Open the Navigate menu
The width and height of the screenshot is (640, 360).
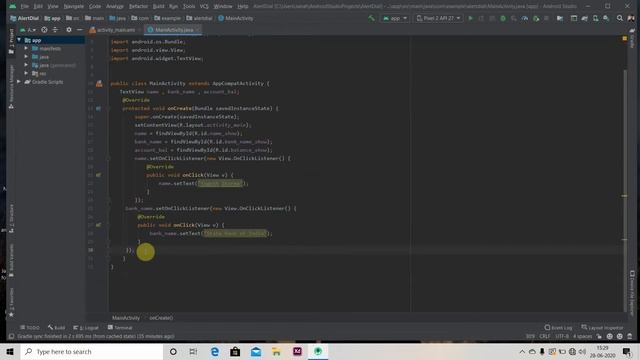(73, 6)
